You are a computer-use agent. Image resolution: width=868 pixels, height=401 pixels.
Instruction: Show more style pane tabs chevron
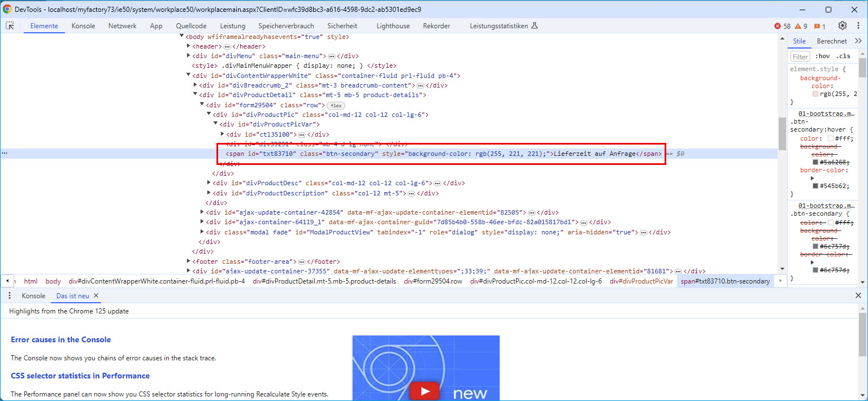point(857,41)
